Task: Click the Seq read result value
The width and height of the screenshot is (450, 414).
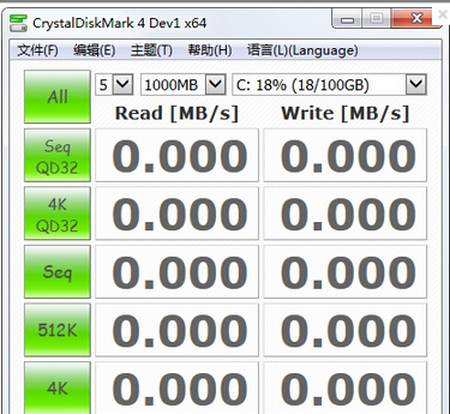Action: point(177,272)
